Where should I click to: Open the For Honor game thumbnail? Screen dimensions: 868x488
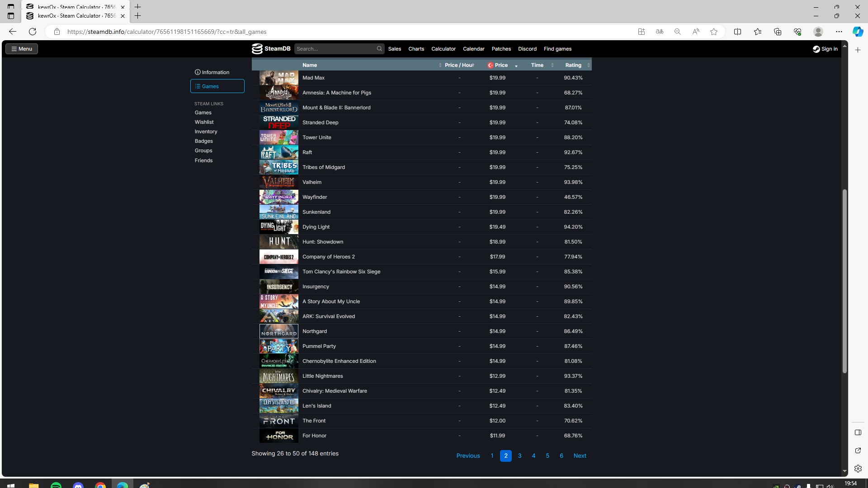tap(279, 436)
